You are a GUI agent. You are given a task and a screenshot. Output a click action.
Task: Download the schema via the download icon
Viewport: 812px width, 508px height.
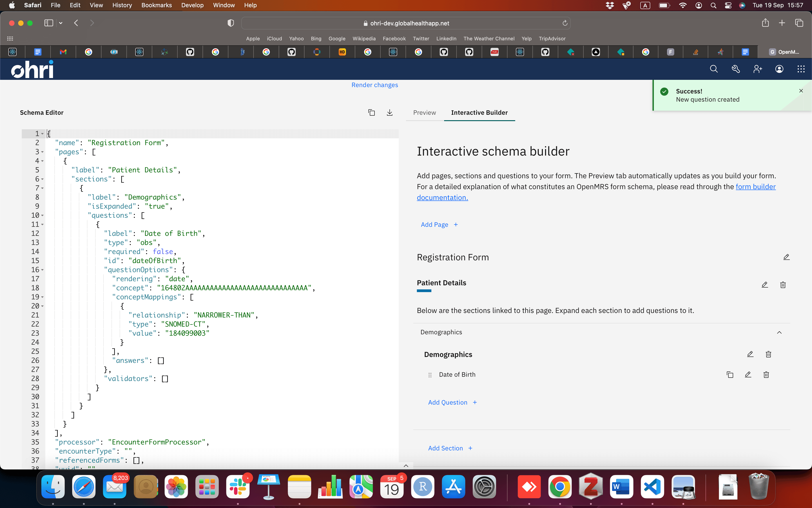389,112
